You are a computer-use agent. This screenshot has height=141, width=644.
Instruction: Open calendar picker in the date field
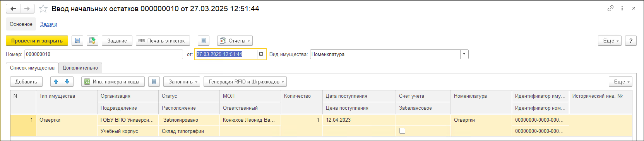(261, 54)
